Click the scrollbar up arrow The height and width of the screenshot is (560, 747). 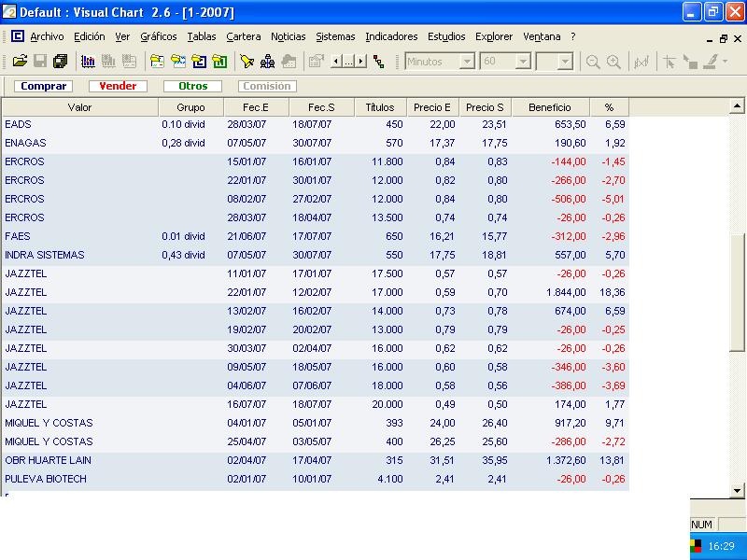(x=737, y=106)
